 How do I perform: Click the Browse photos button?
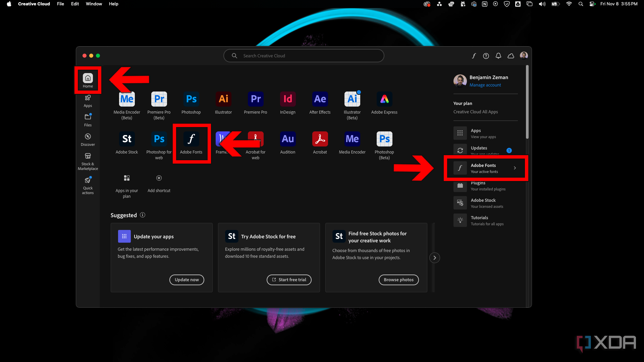coord(399,280)
